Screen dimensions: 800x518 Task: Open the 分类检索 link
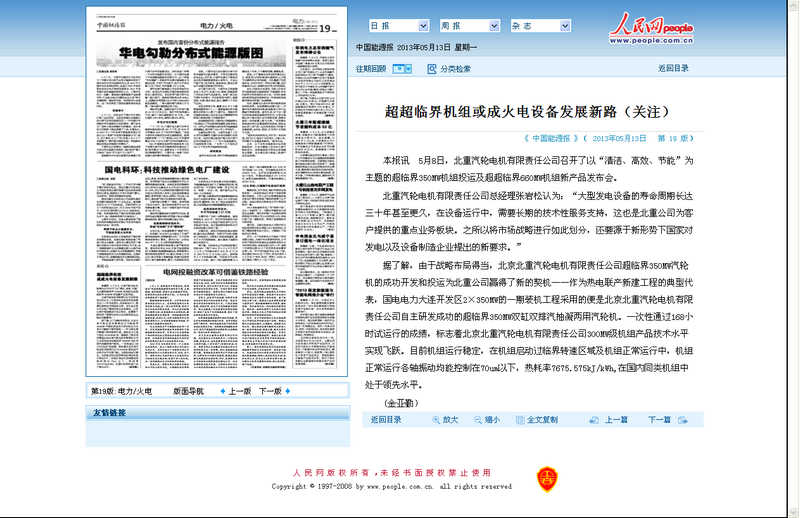coord(456,69)
